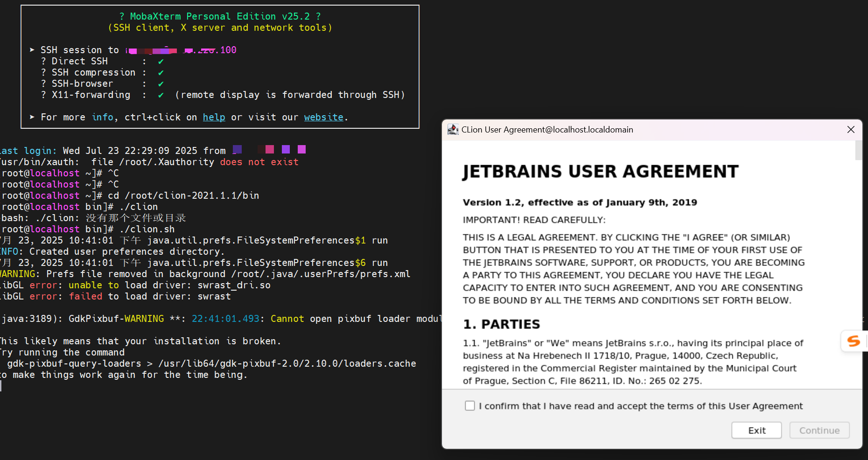This screenshot has width=868, height=460.
Task: Click 'swrast_dri.so' in libGL error line
Action: point(234,285)
